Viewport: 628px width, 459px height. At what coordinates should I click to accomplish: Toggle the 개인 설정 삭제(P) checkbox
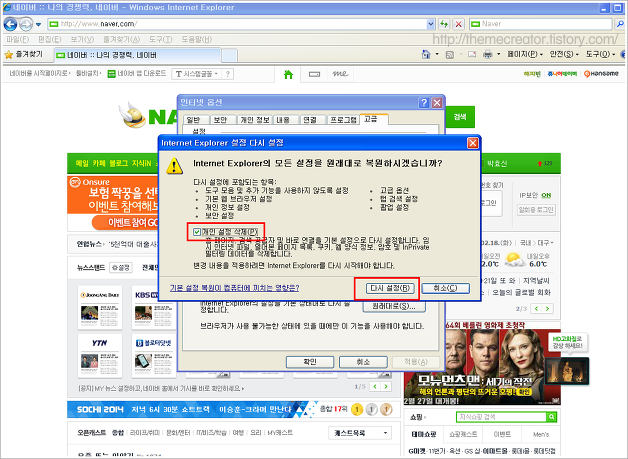click(x=197, y=232)
